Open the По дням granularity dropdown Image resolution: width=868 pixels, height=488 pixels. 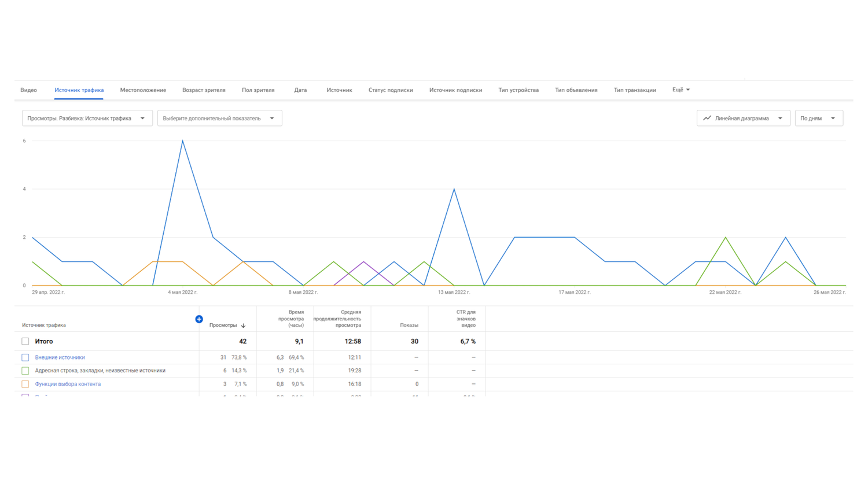pyautogui.click(x=818, y=118)
